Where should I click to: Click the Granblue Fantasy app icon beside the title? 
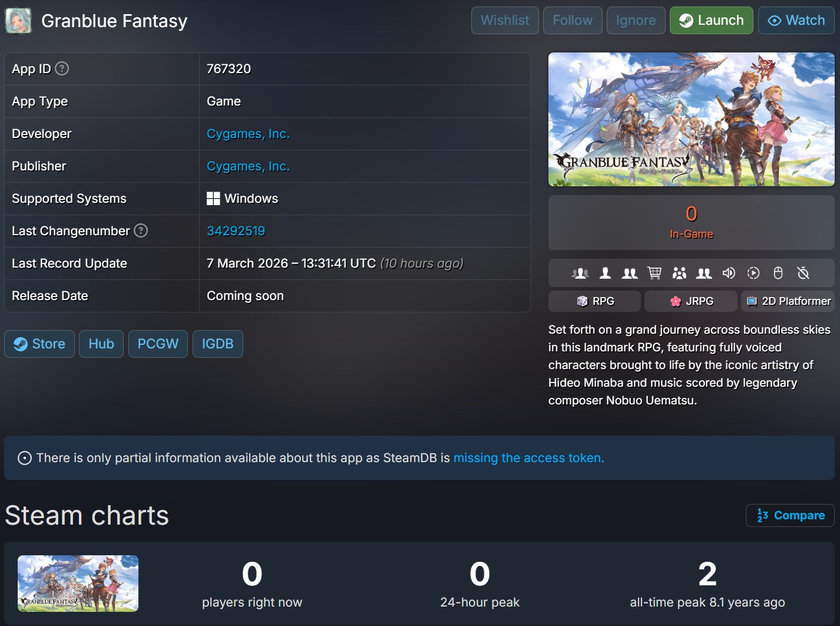(18, 21)
